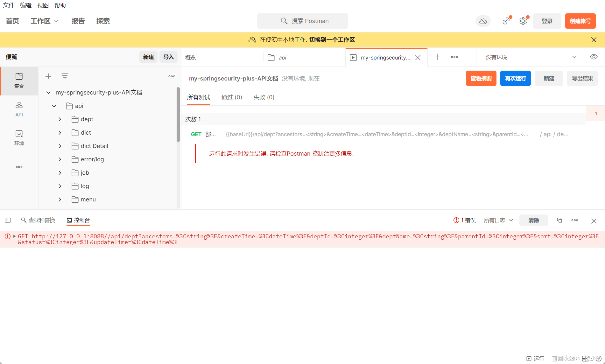Click the cloud offline sync icon
Image resolution: width=605 pixels, height=364 pixels.
coord(483,21)
